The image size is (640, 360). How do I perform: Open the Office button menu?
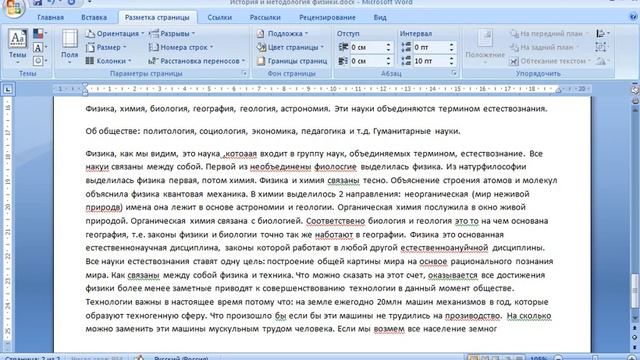(13, 7)
